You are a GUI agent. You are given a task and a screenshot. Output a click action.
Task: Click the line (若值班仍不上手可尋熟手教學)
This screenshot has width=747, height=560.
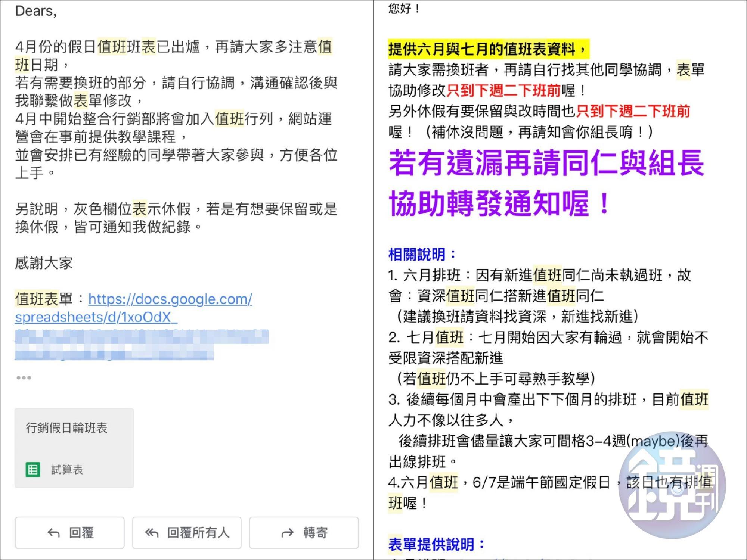point(496,379)
